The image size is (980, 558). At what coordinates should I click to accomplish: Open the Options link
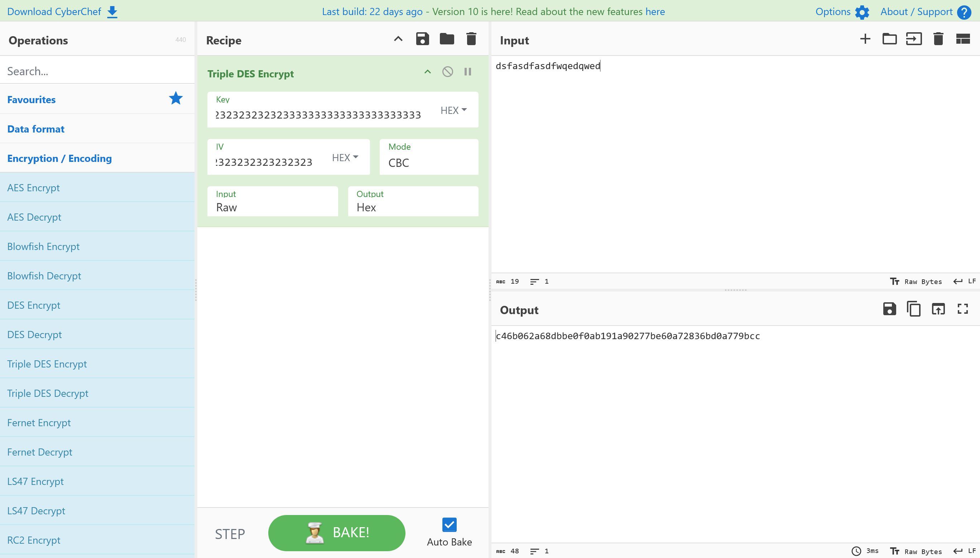(x=833, y=11)
